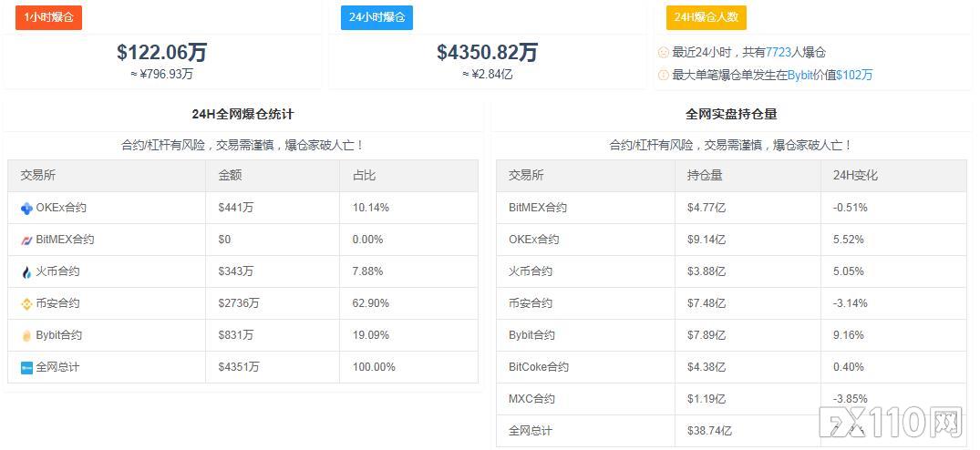This screenshot has width=980, height=450.
Task: Click the smiley icon beside 最近24小时
Action: (663, 53)
